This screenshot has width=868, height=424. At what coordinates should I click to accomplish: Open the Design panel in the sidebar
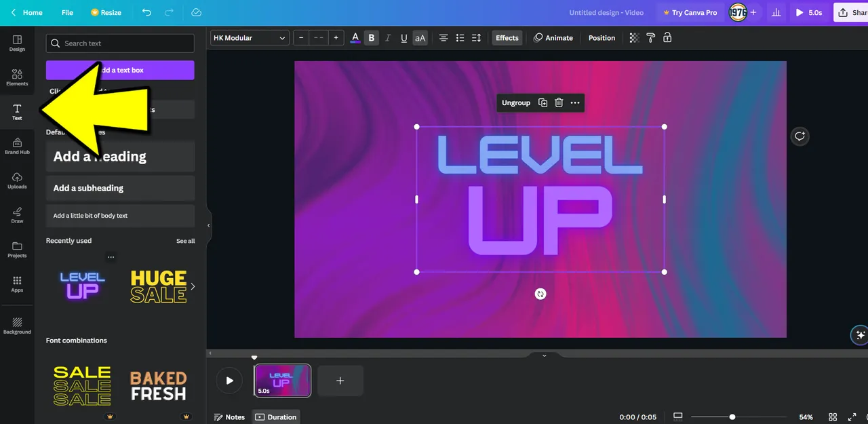17,43
